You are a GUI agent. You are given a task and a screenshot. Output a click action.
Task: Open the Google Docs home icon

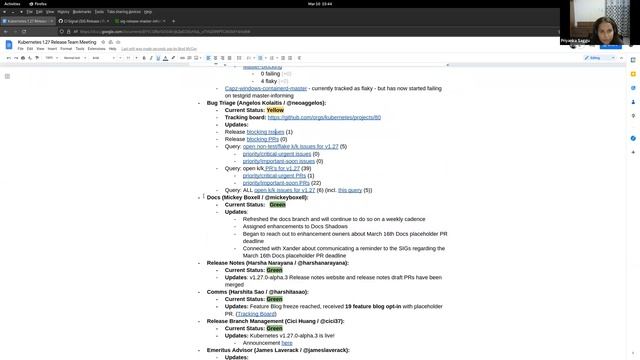[x=9, y=44]
